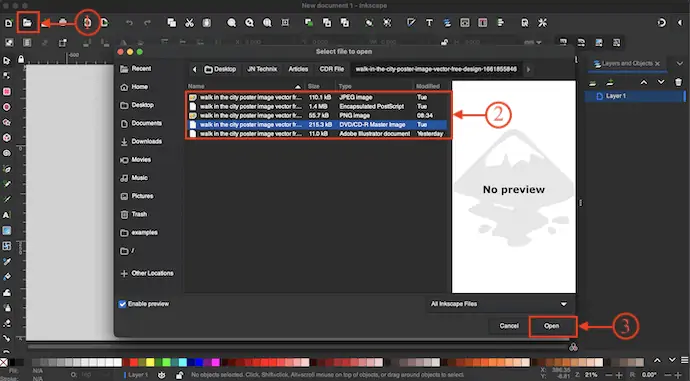Click the Paste clipboard icon
Image resolution: width=690 pixels, height=381 pixels.
point(206,23)
